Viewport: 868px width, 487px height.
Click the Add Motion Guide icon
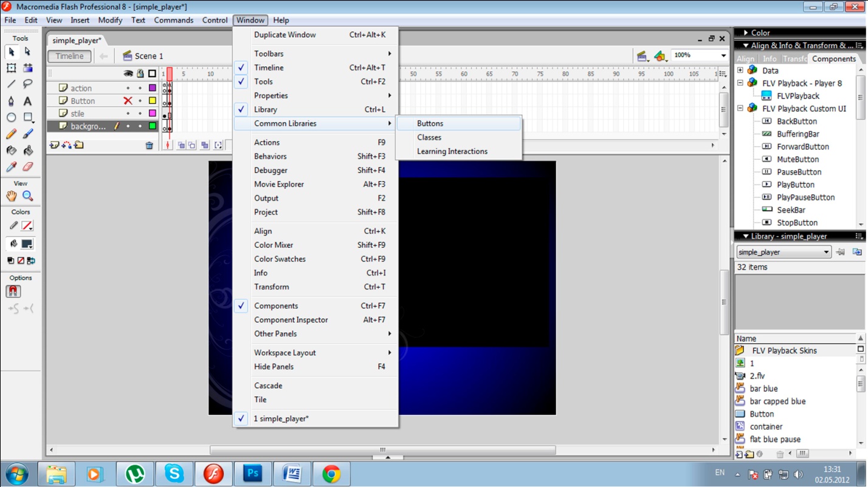tap(66, 145)
